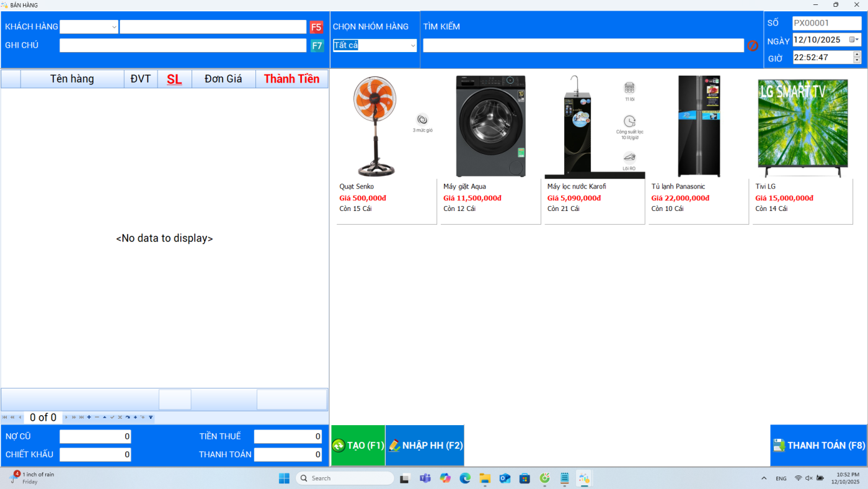Focus the TÌM KIẾM search field
The width and height of the screenshot is (868, 489).
click(583, 45)
